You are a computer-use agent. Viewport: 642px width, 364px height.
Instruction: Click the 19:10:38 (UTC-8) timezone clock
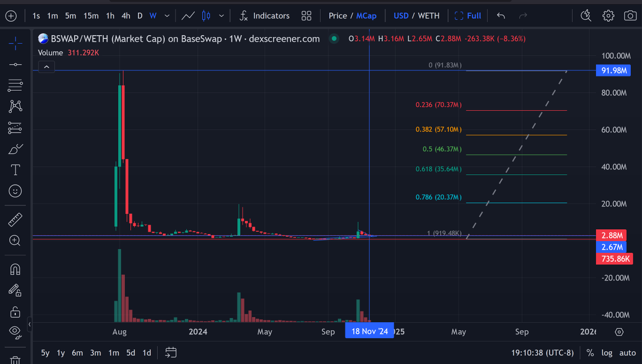(542, 353)
